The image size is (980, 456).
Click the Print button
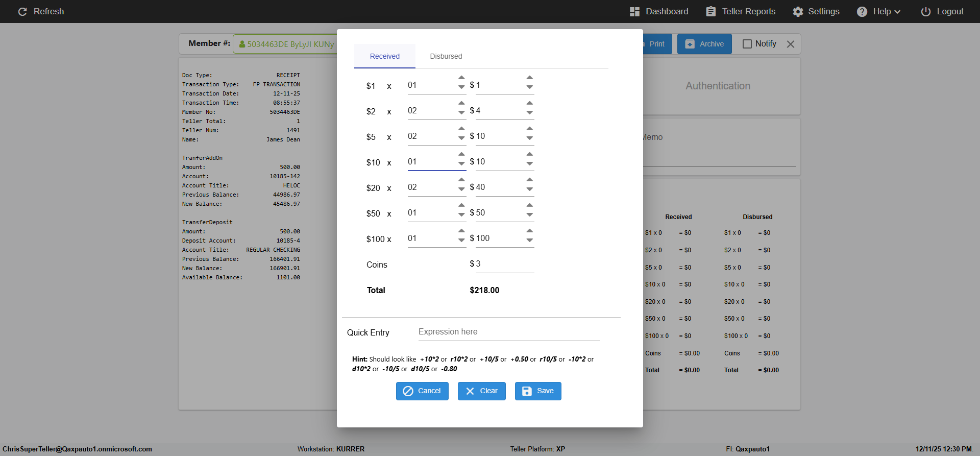[x=657, y=44]
